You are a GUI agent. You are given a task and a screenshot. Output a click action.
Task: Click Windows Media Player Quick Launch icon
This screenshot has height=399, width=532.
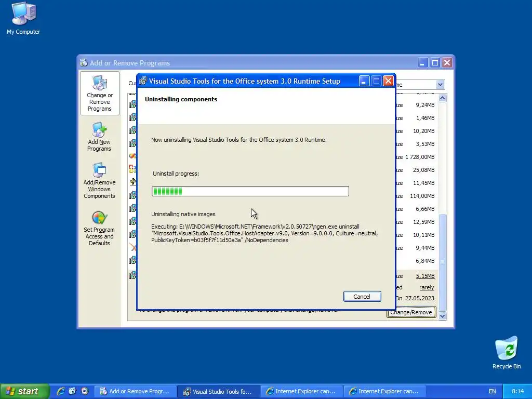85,391
